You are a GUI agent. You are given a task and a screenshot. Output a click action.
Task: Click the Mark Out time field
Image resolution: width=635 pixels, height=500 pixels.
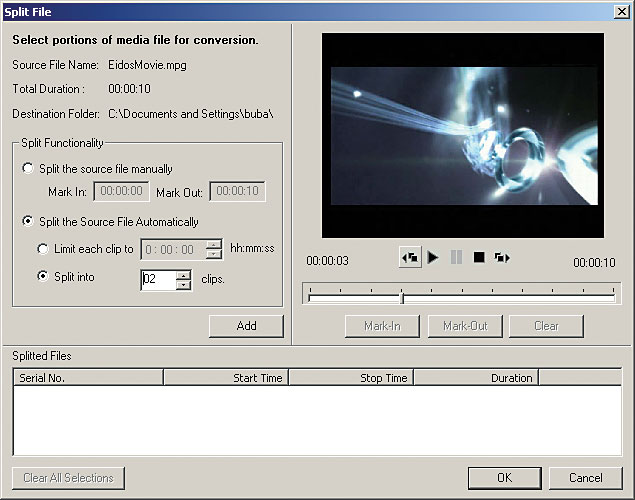point(237,191)
